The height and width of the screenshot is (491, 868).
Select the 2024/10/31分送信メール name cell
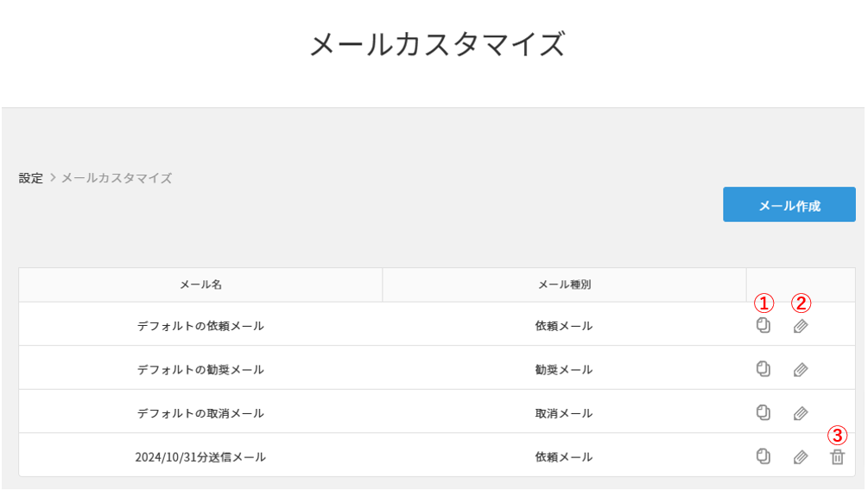[x=200, y=456]
